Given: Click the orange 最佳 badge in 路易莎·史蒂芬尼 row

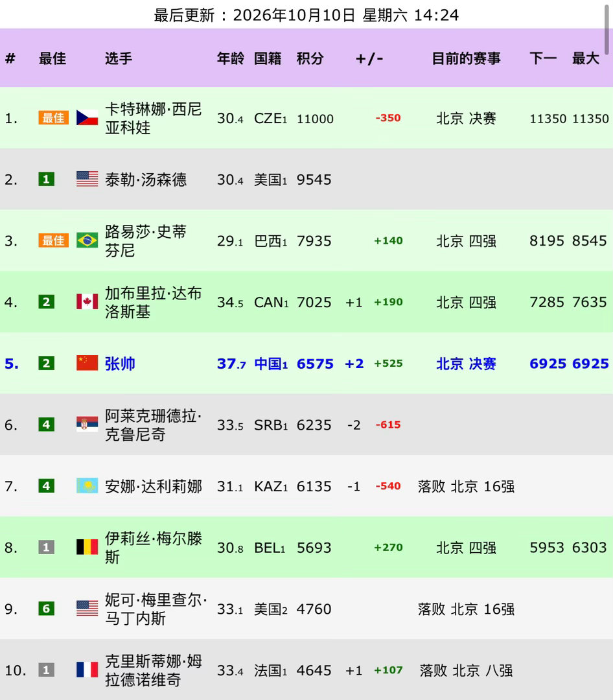Looking at the screenshot, I should point(53,240).
